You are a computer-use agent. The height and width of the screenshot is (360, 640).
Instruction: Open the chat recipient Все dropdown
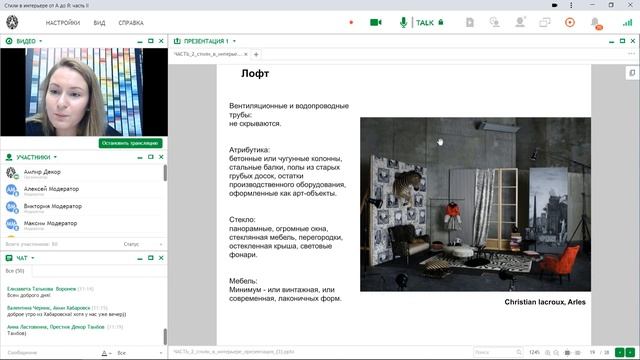(140, 353)
